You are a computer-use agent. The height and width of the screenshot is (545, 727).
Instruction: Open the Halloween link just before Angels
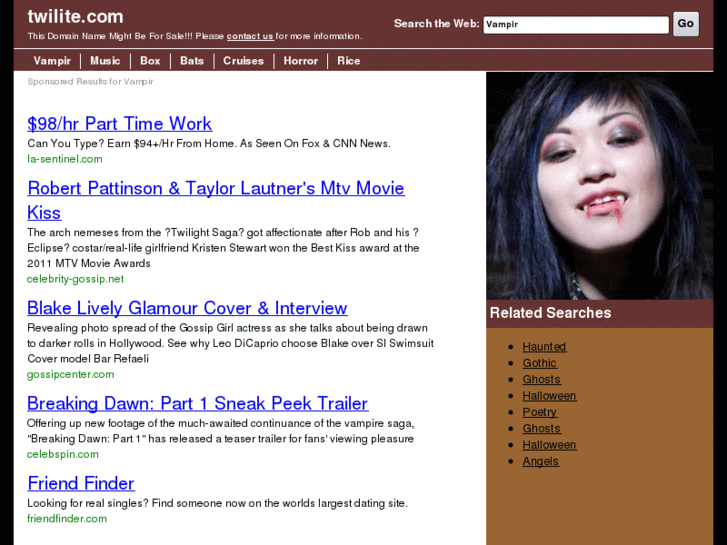click(549, 445)
